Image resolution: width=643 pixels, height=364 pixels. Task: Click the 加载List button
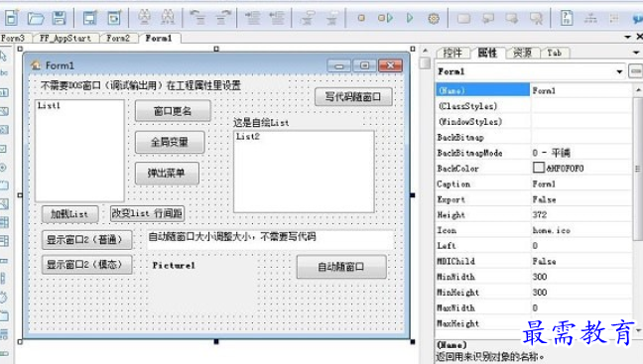69,214
